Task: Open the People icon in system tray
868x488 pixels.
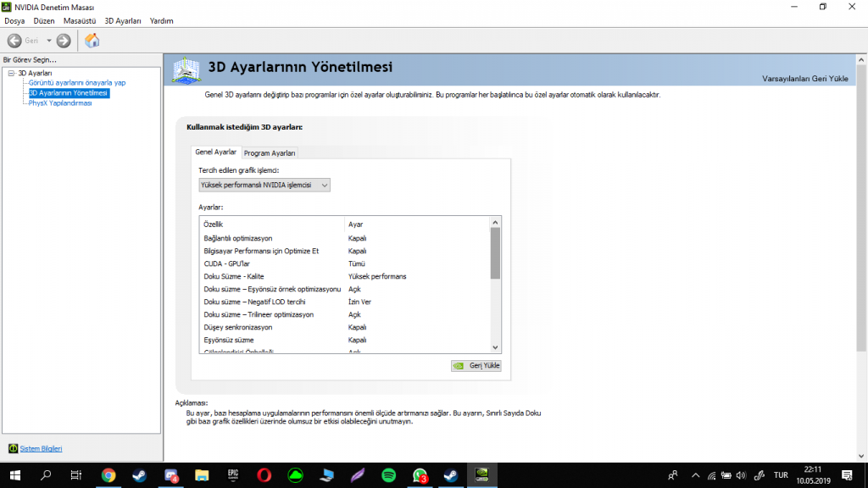Action: (x=673, y=475)
